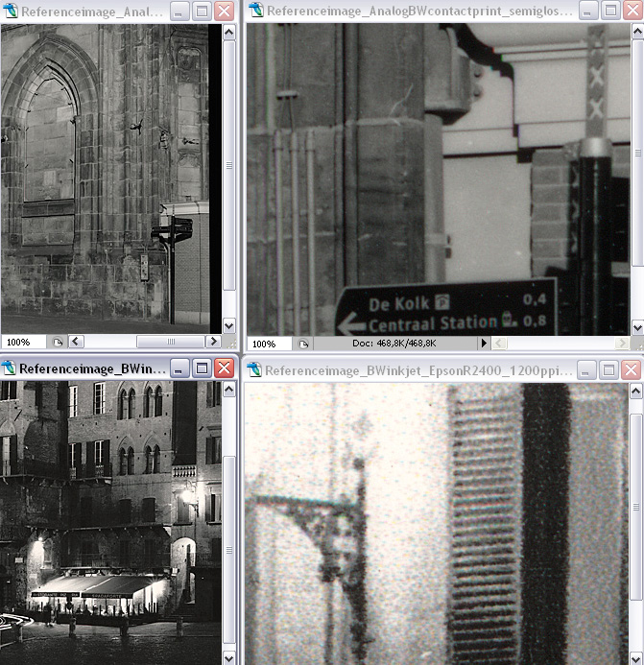644x665 pixels.
Task: Click the Doc: 468,8K/468,8K info area
Action: (394, 344)
